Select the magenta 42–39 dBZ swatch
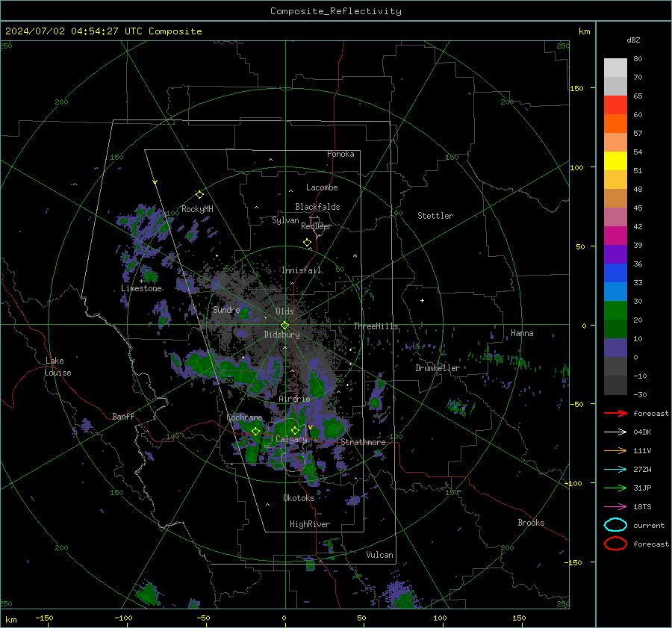This screenshot has height=628, width=672. (x=615, y=236)
